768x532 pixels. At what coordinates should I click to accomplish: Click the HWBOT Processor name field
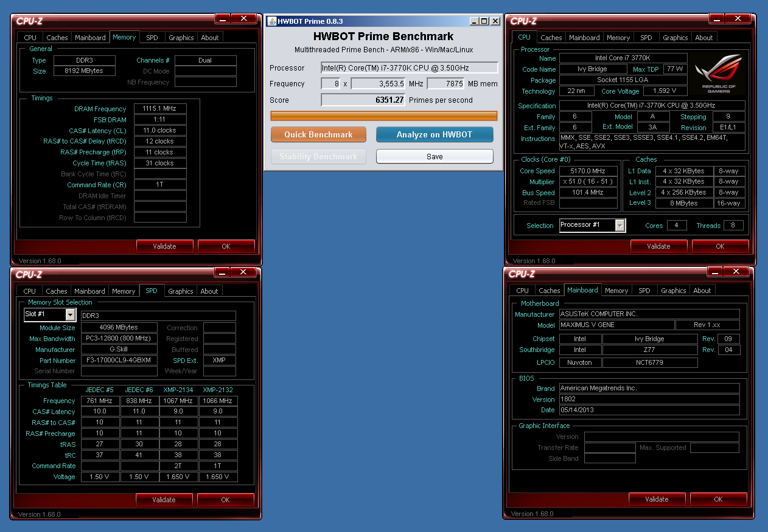pyautogui.click(x=410, y=67)
